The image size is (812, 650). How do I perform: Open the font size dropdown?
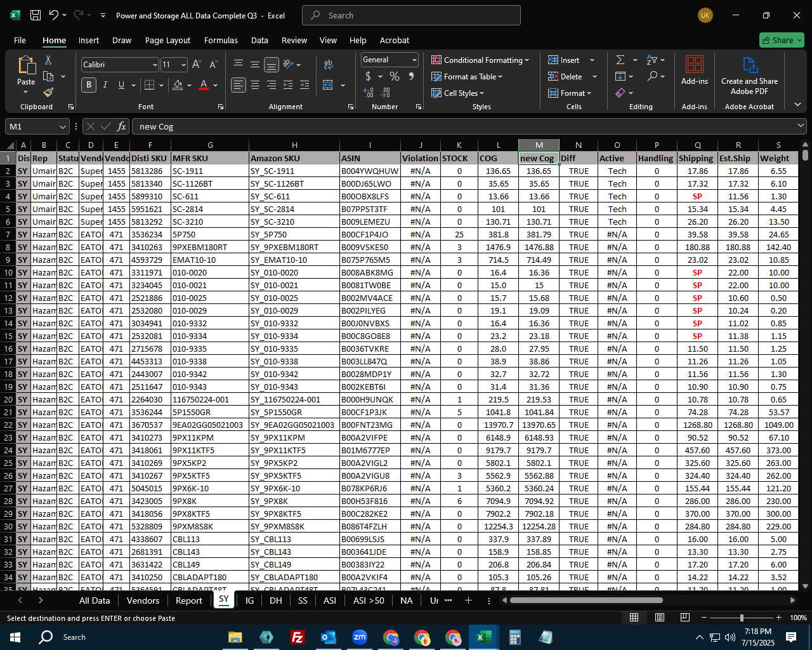pos(183,65)
